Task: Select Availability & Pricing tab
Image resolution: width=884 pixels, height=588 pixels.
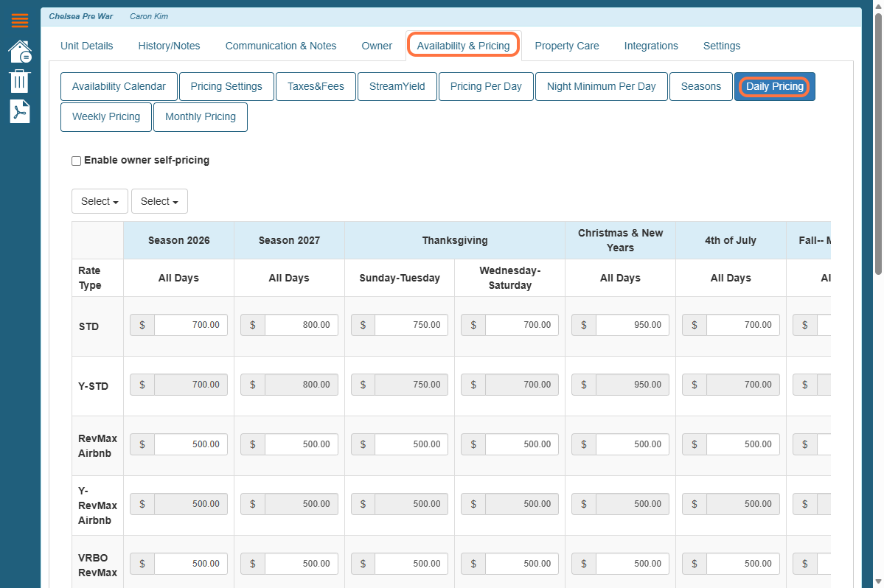Action: pos(464,46)
